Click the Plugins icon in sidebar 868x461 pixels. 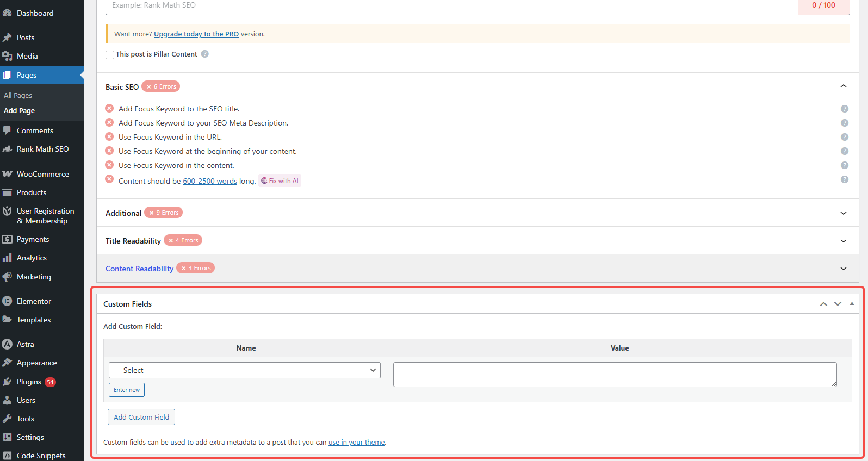coord(7,382)
